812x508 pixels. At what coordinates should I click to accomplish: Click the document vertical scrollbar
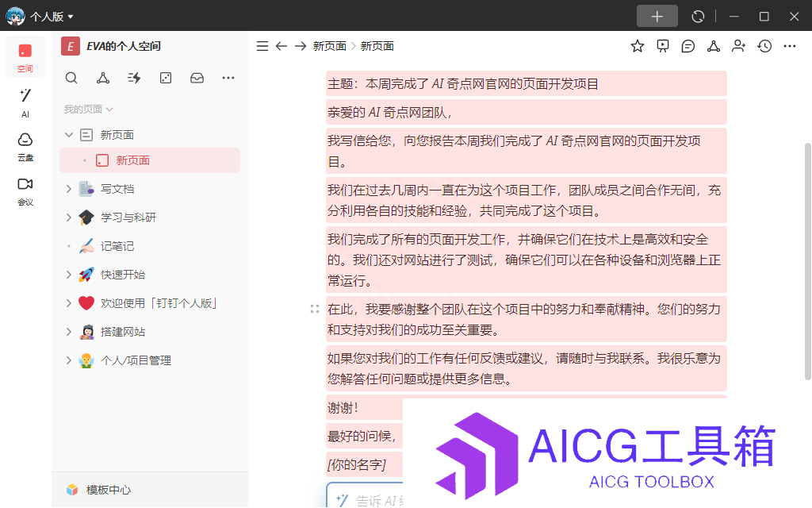pos(807,262)
